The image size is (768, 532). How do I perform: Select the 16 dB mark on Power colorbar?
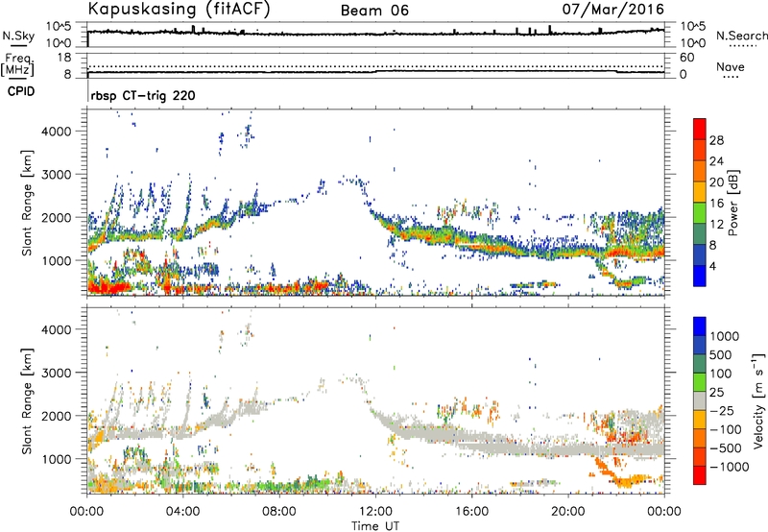click(716, 204)
